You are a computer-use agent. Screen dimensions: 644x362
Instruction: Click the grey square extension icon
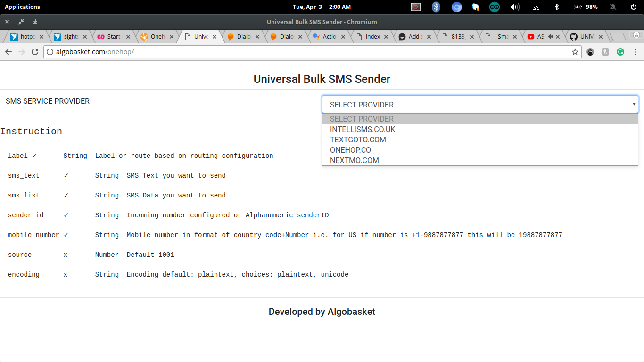605,52
